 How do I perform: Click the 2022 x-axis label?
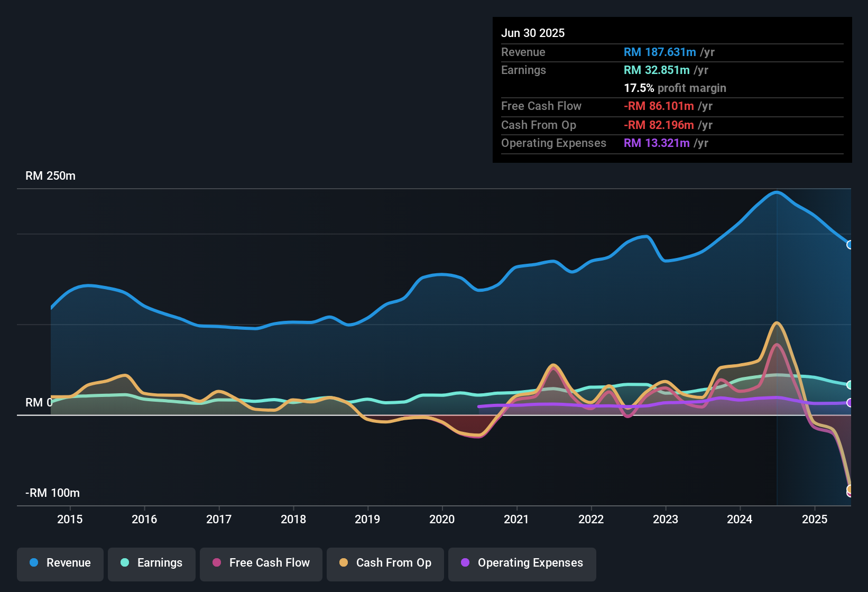[x=591, y=519]
